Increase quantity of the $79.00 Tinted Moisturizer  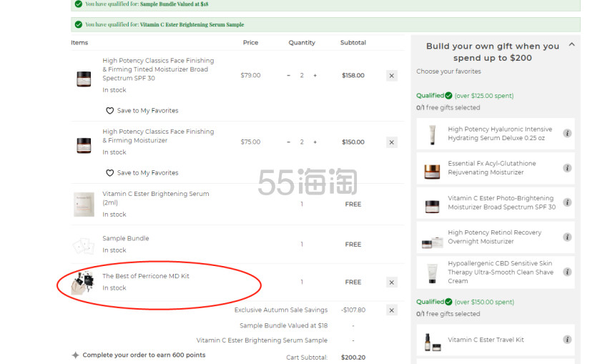[x=315, y=75]
